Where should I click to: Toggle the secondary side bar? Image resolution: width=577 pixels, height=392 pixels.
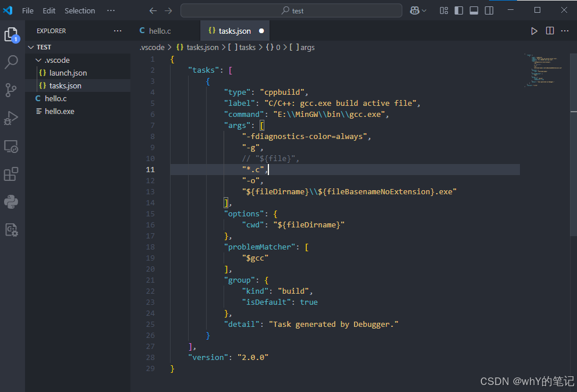click(489, 10)
